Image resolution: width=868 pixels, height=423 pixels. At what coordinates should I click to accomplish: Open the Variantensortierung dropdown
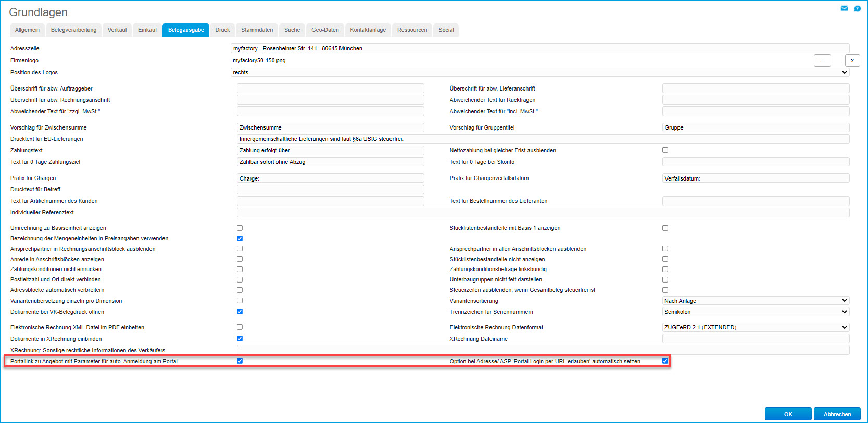(756, 301)
